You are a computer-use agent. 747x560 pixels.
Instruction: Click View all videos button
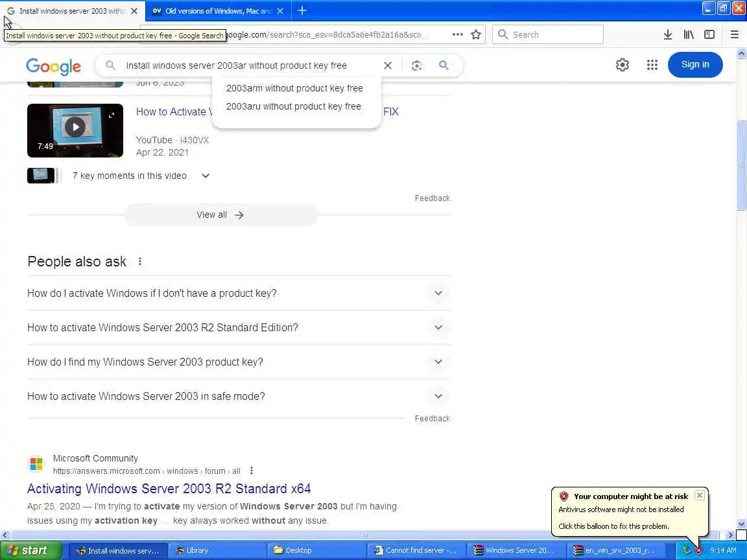(x=220, y=215)
